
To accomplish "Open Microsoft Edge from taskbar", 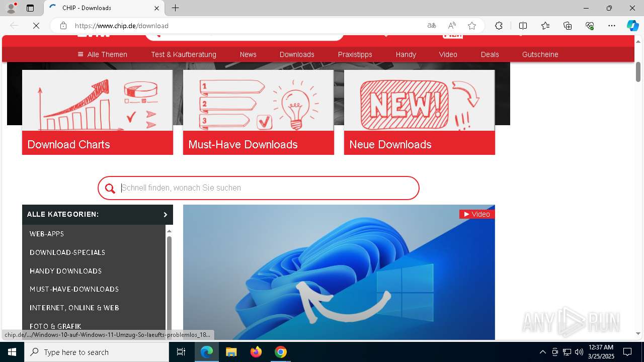I will [207, 352].
